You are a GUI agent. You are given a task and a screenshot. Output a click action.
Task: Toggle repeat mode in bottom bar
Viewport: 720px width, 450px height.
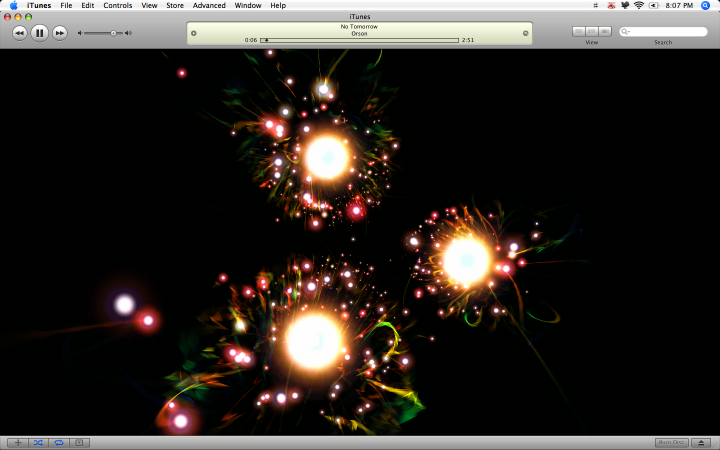(x=59, y=443)
